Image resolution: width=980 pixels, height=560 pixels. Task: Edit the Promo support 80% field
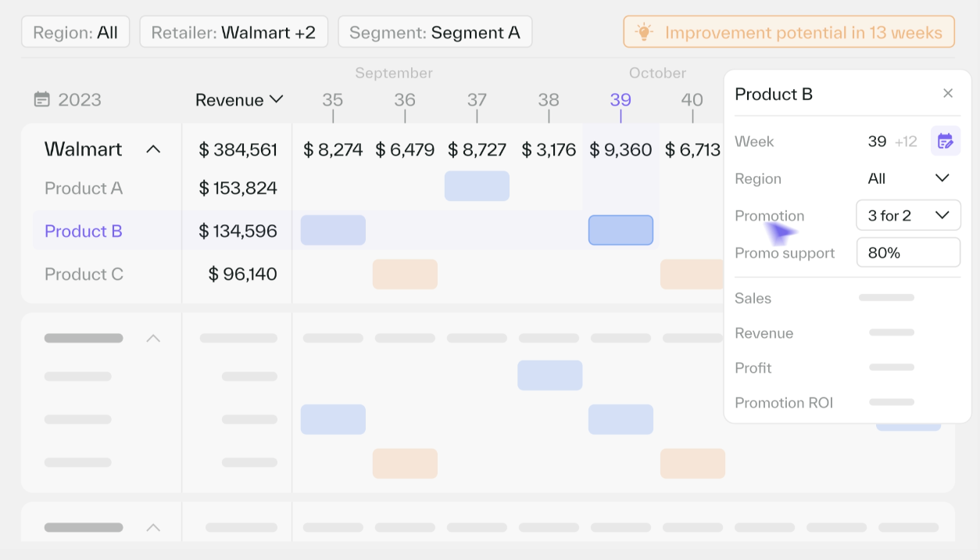click(x=908, y=252)
